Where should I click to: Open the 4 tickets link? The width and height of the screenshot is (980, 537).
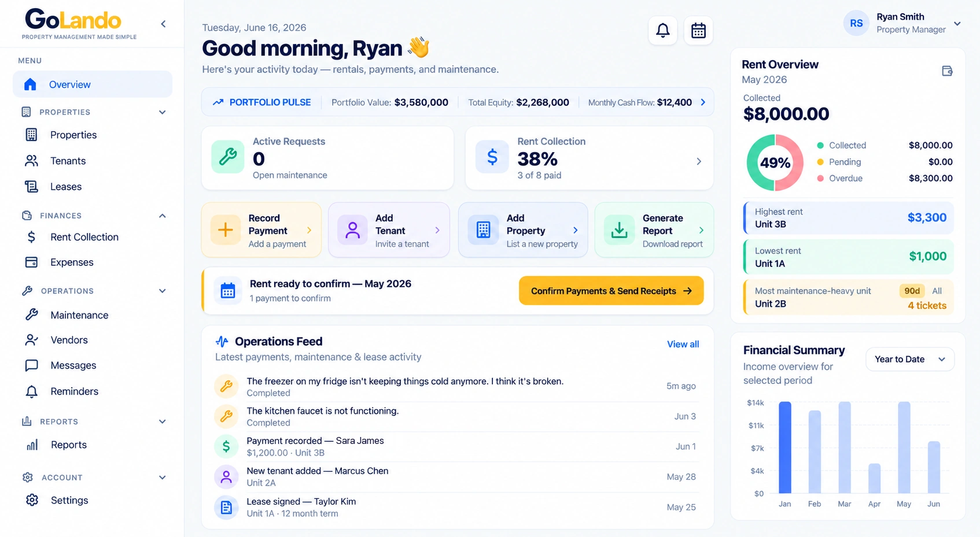pos(927,306)
